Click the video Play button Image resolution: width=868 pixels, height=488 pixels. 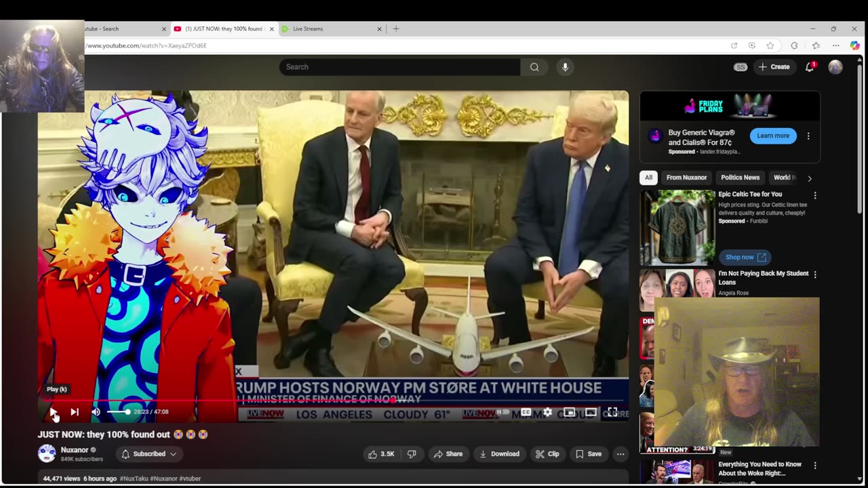(54, 412)
